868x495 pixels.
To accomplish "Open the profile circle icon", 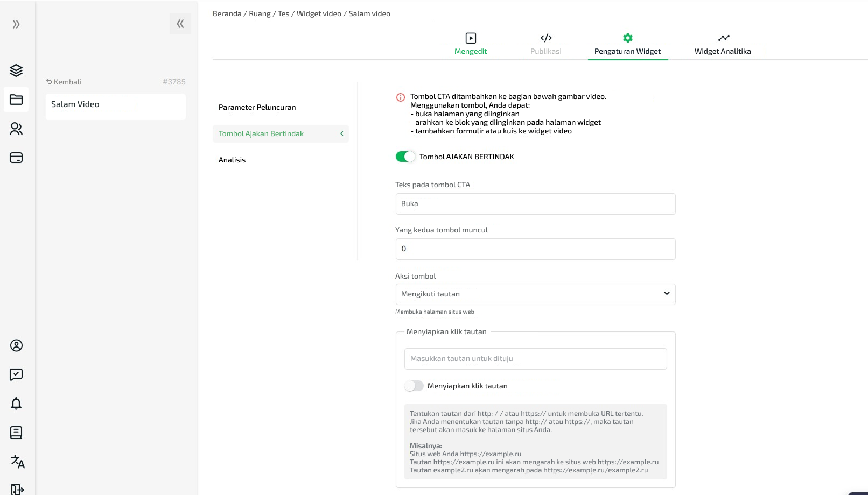I will (16, 345).
